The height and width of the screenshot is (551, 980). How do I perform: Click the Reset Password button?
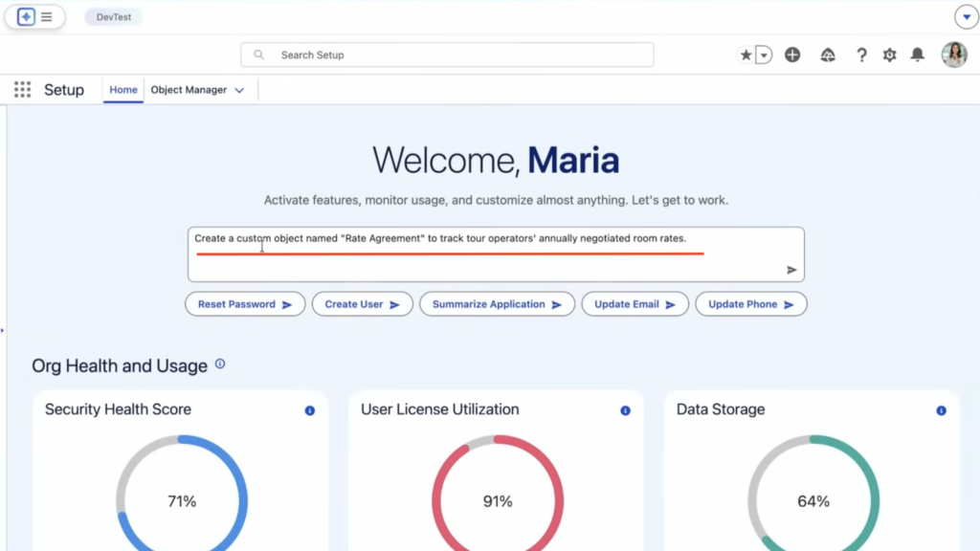tap(244, 304)
